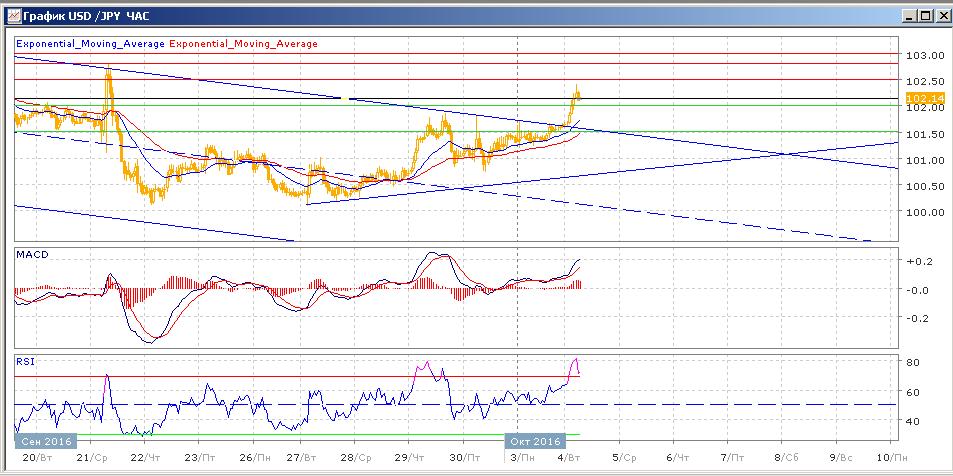Select the 10/Пн date on time axis
This screenshot has height=476, width=953.
point(897,456)
